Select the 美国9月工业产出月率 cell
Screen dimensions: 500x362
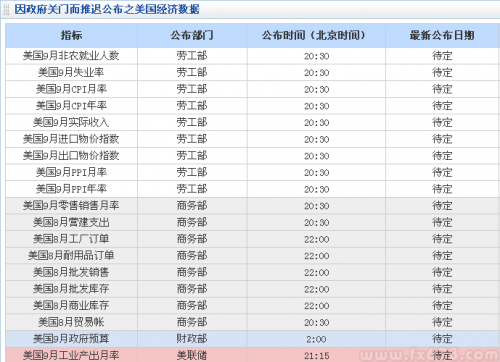pos(71,355)
